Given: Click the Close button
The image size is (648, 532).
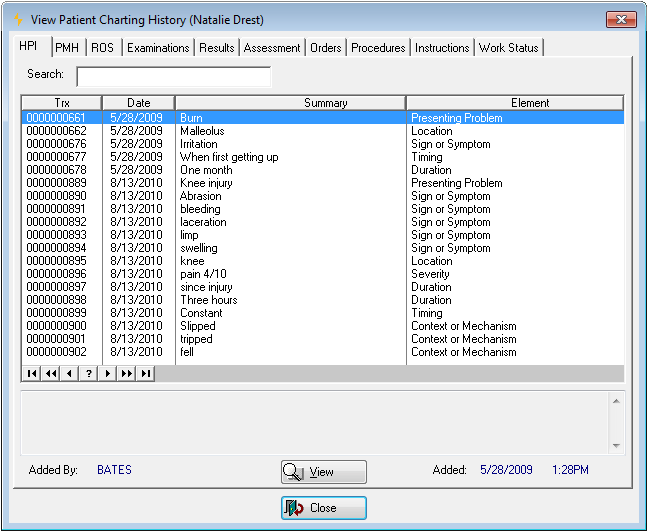Looking at the screenshot, I should (324, 508).
